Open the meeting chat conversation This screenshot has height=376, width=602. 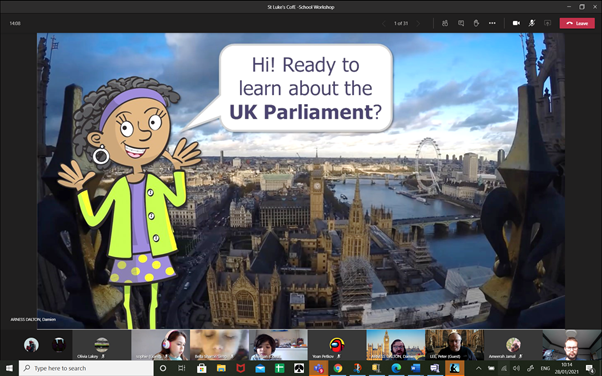(461, 23)
